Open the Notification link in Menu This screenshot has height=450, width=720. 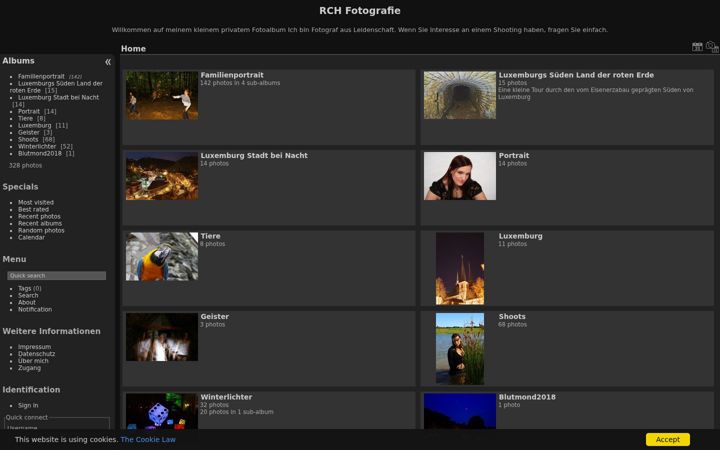(x=35, y=309)
